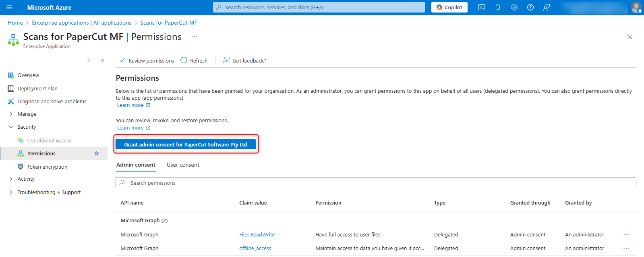Click external link icon after first Learn more
The width and height of the screenshot is (644, 257).
pyautogui.click(x=148, y=105)
